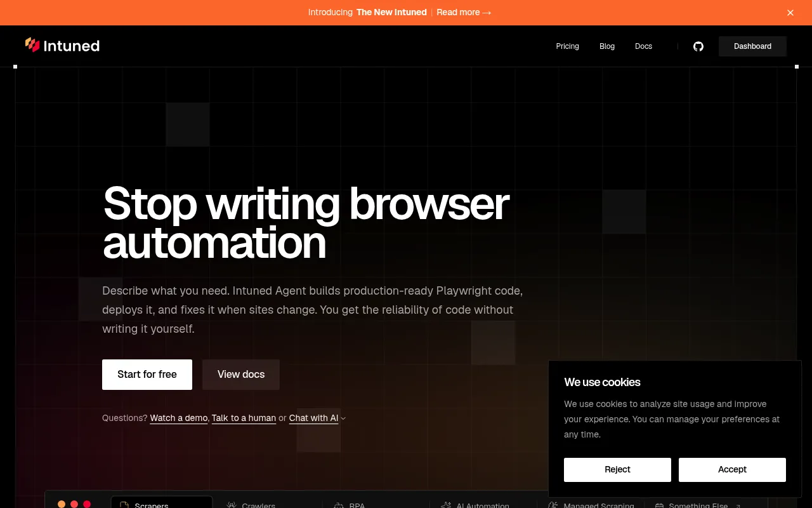
Task: Reject cookies in the consent popup
Action: click(x=617, y=470)
